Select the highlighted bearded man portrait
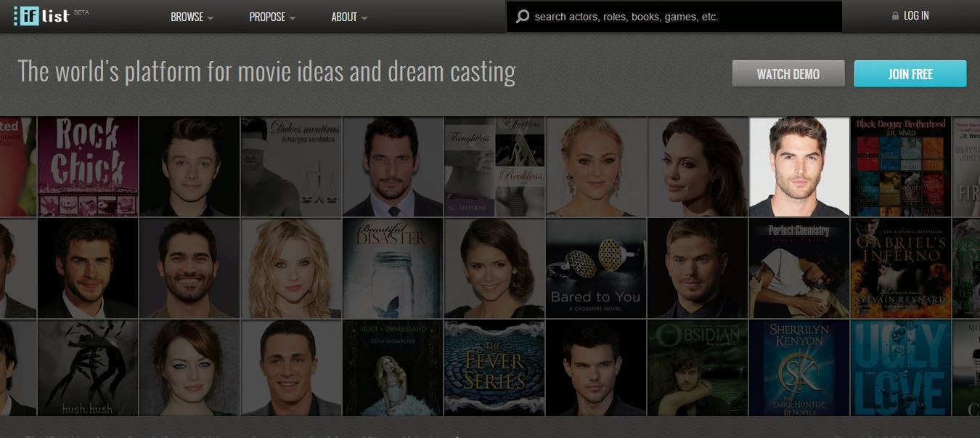This screenshot has height=438, width=980. pyautogui.click(x=799, y=167)
